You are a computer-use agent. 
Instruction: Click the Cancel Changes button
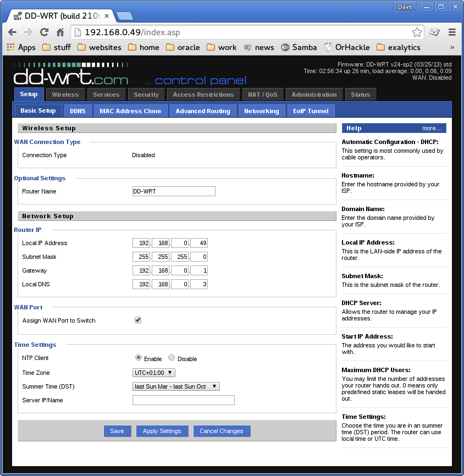222,431
